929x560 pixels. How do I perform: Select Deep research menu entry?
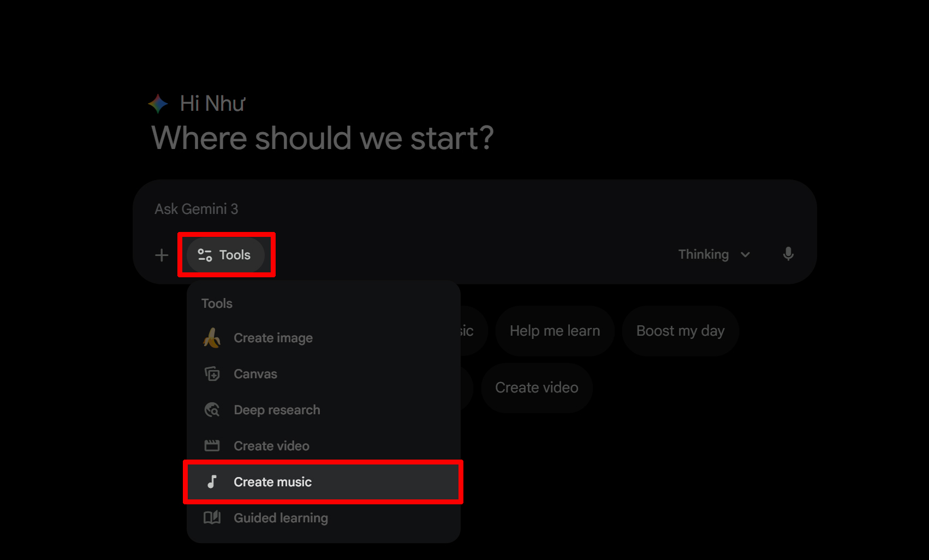(277, 410)
